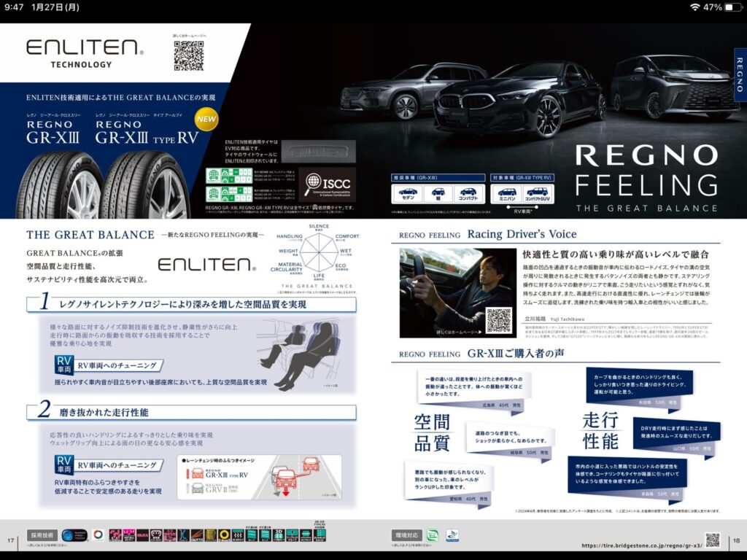Tap the date 1月27日(月) in status bar
747x560 pixels.
pyautogui.click(x=55, y=7)
